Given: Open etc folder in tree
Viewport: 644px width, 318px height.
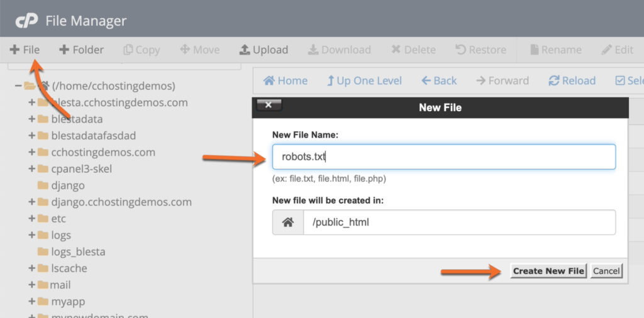Looking at the screenshot, I should pyautogui.click(x=58, y=218).
